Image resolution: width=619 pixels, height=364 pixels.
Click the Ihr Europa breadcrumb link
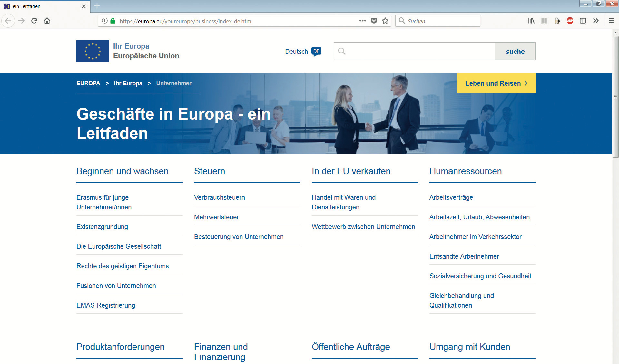[x=128, y=83]
